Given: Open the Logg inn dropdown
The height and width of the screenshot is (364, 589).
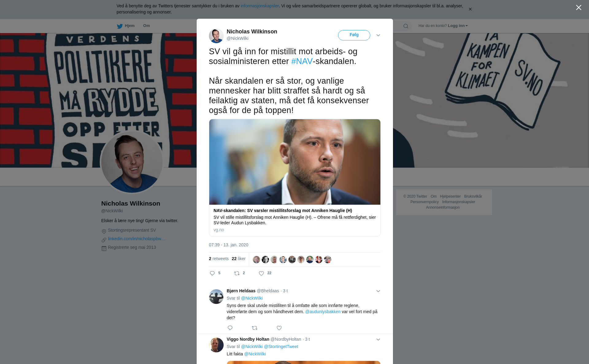Looking at the screenshot, I should coord(458,26).
